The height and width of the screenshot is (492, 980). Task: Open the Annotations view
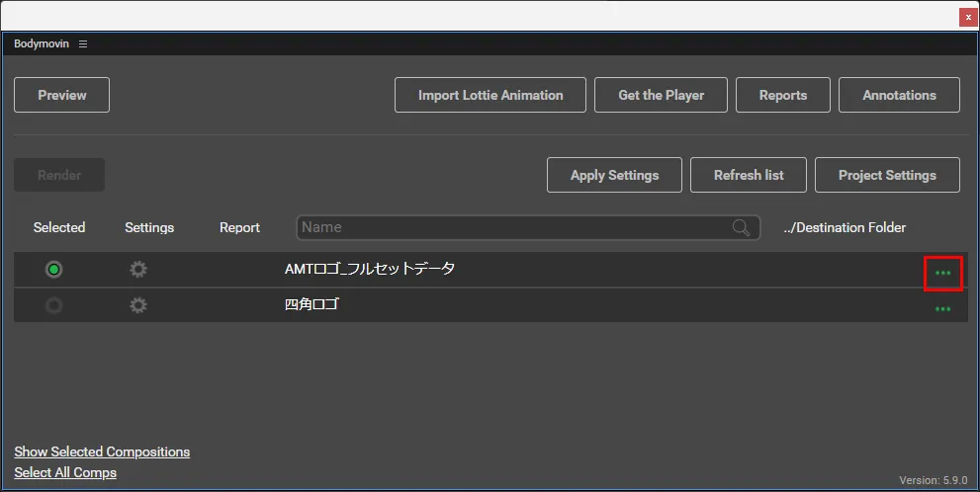(x=899, y=95)
